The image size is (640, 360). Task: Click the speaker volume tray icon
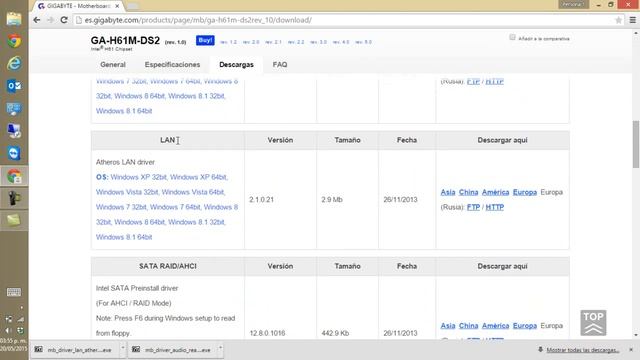[8, 330]
